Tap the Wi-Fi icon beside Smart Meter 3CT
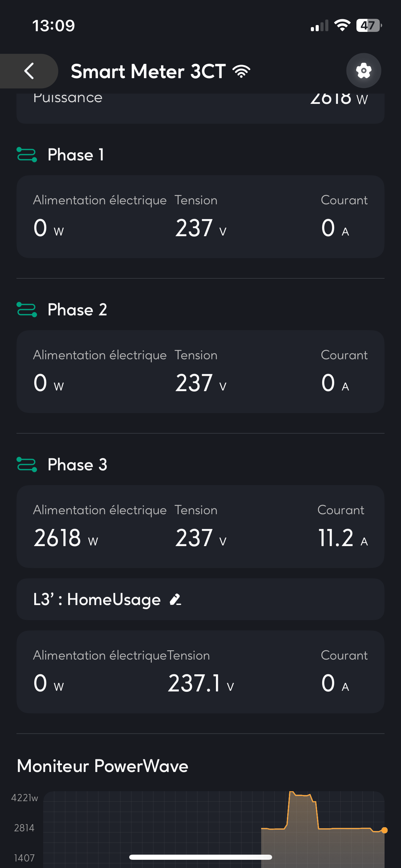Image resolution: width=401 pixels, height=868 pixels. tap(241, 71)
